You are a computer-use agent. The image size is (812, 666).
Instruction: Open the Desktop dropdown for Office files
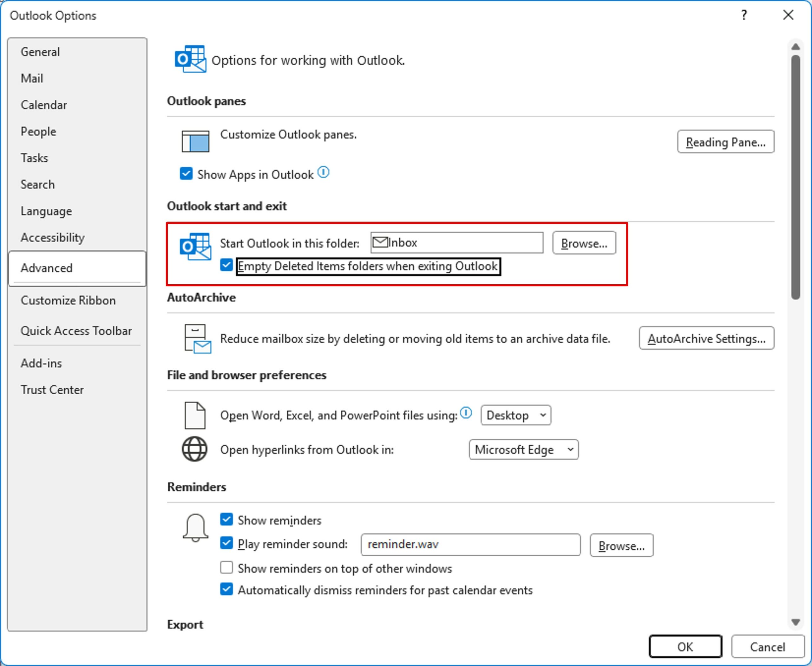point(516,416)
